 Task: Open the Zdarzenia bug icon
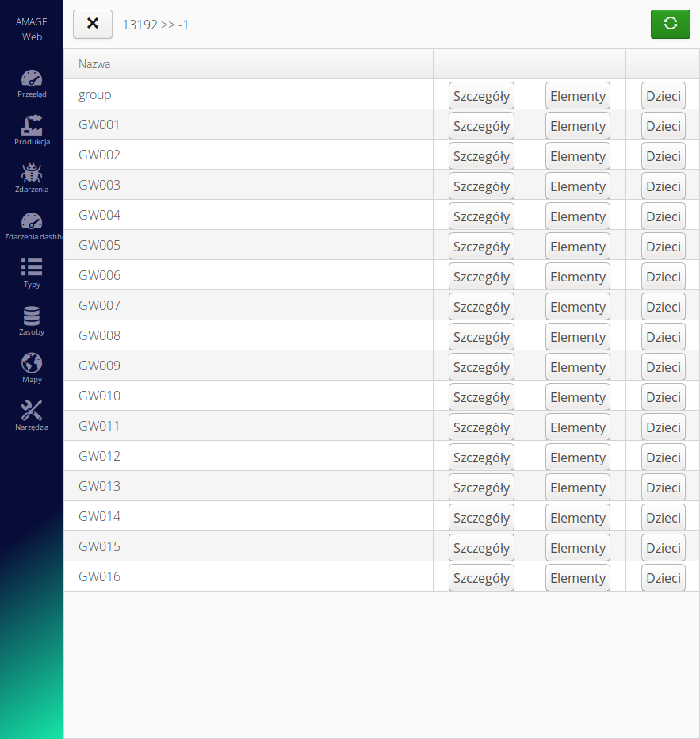coord(32,174)
